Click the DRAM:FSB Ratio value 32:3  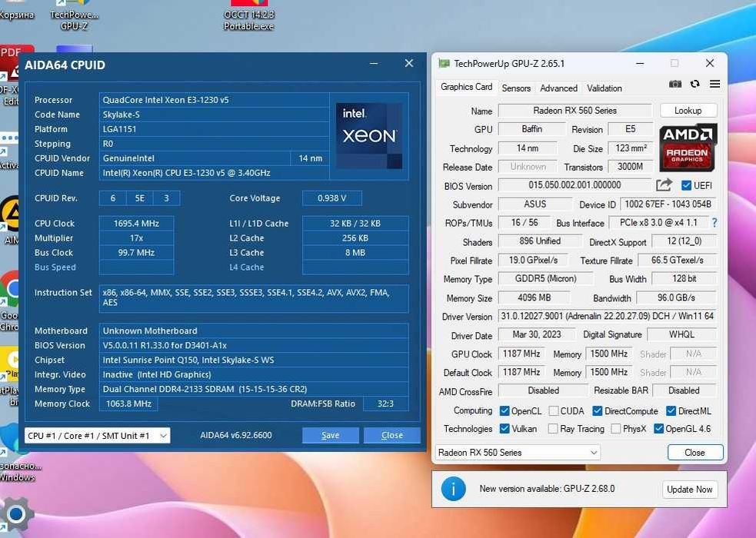385,403
